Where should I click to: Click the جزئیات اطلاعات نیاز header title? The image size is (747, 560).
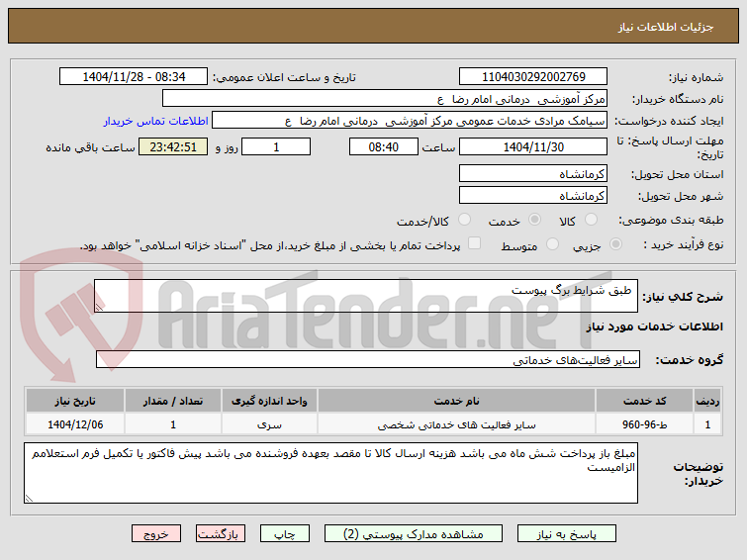(x=666, y=27)
